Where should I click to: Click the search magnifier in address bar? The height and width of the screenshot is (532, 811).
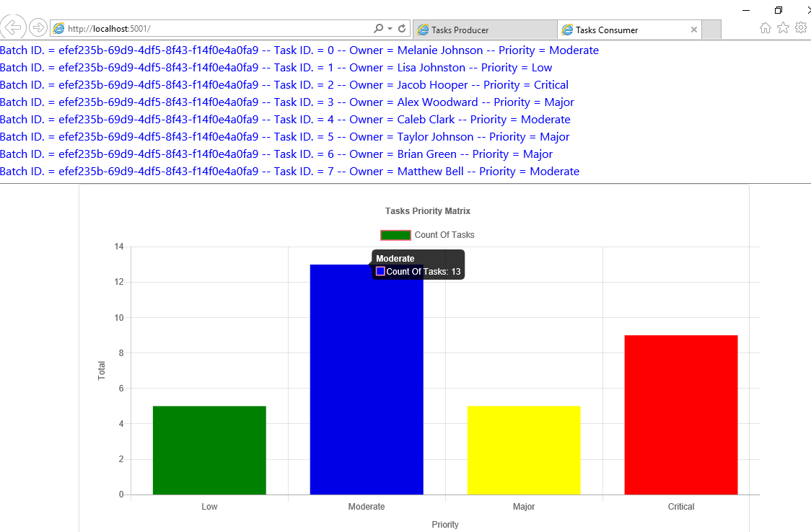(x=378, y=29)
